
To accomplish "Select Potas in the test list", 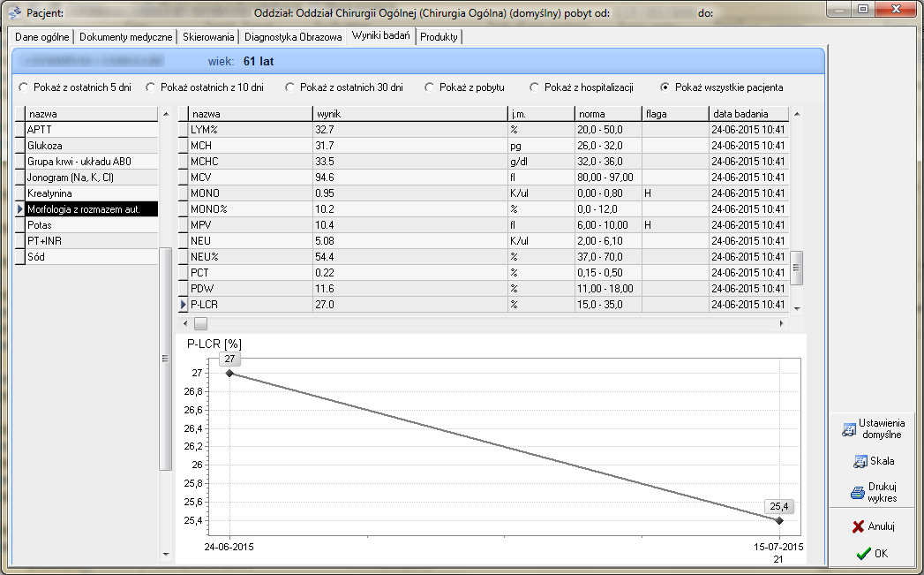I will pyautogui.click(x=92, y=225).
